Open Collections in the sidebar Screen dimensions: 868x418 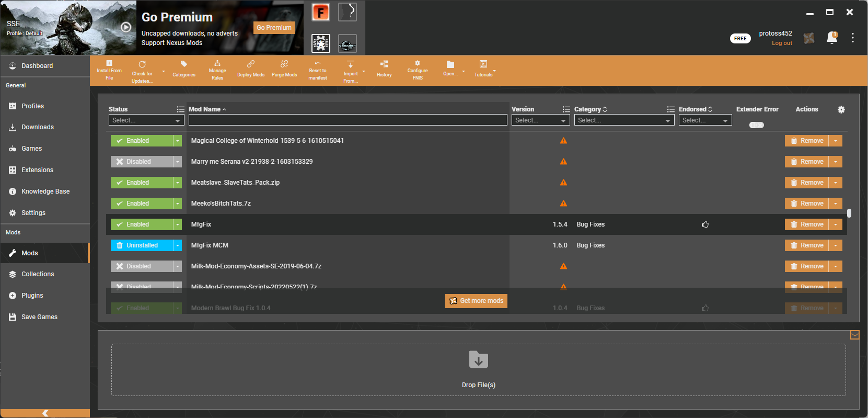[x=45, y=274]
